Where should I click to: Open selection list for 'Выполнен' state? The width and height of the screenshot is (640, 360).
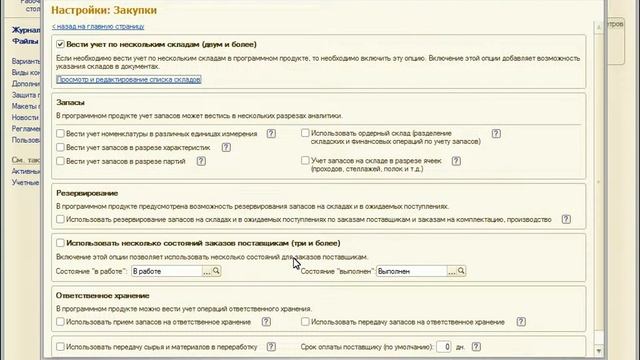452,271
